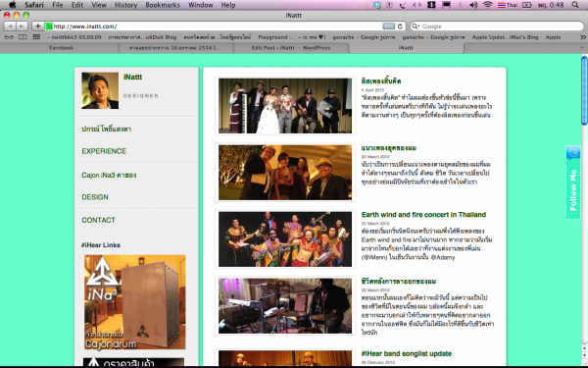Show the bookmarks open-book icon
Image resolution: width=588 pixels, height=368 pixels.
(x=23, y=37)
